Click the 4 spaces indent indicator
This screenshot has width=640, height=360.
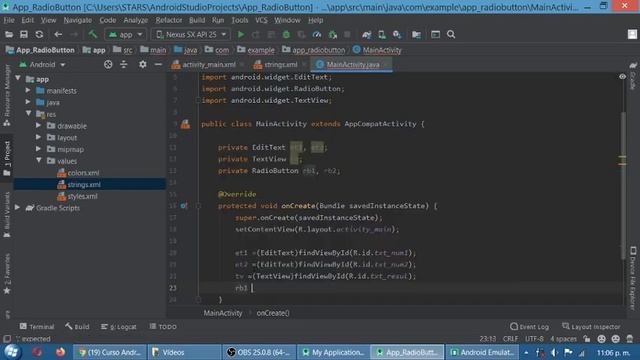(x=563, y=339)
